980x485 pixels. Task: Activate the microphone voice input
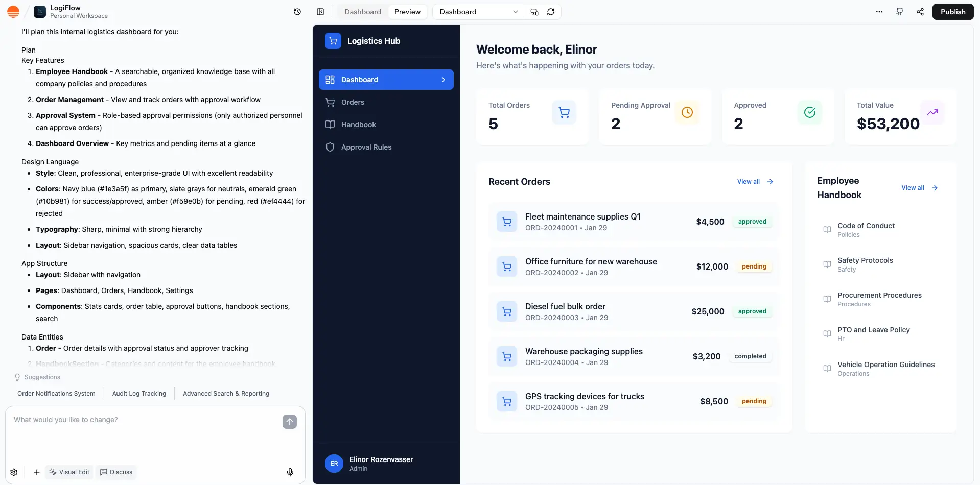pyautogui.click(x=290, y=472)
